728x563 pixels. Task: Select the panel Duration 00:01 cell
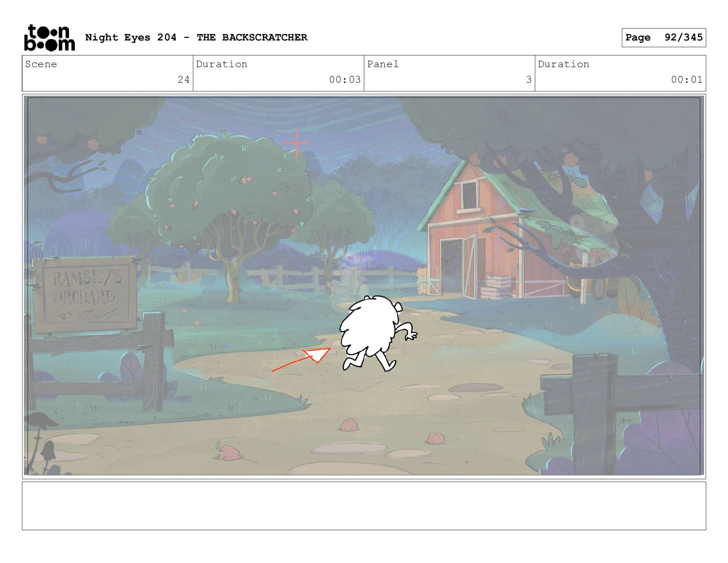point(620,73)
